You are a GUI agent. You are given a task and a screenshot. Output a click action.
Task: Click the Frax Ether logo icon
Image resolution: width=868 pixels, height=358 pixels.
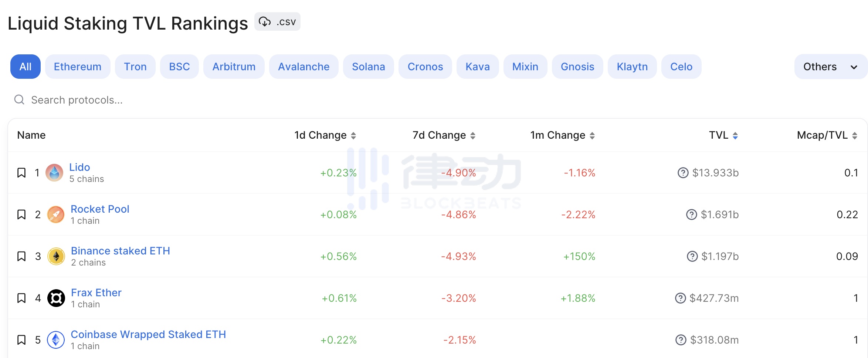pyautogui.click(x=56, y=298)
